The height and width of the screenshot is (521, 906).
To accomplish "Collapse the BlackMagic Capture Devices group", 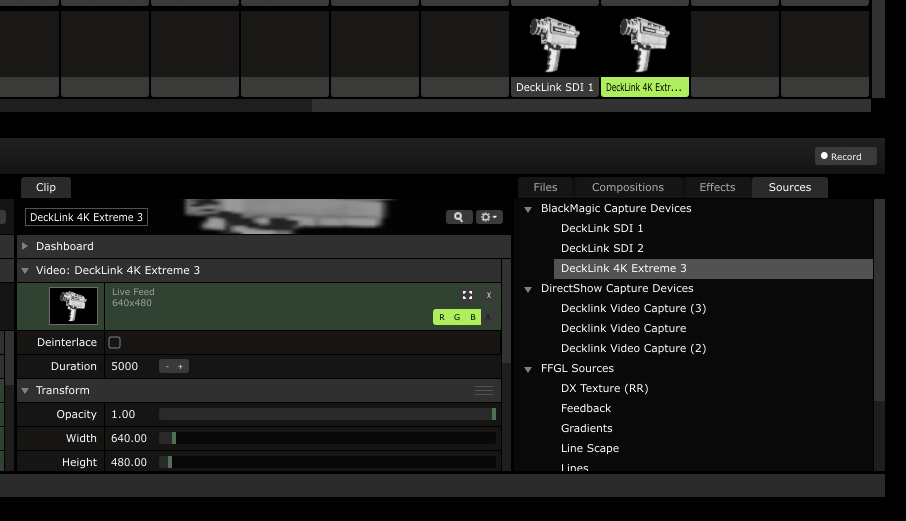I will (528, 209).
